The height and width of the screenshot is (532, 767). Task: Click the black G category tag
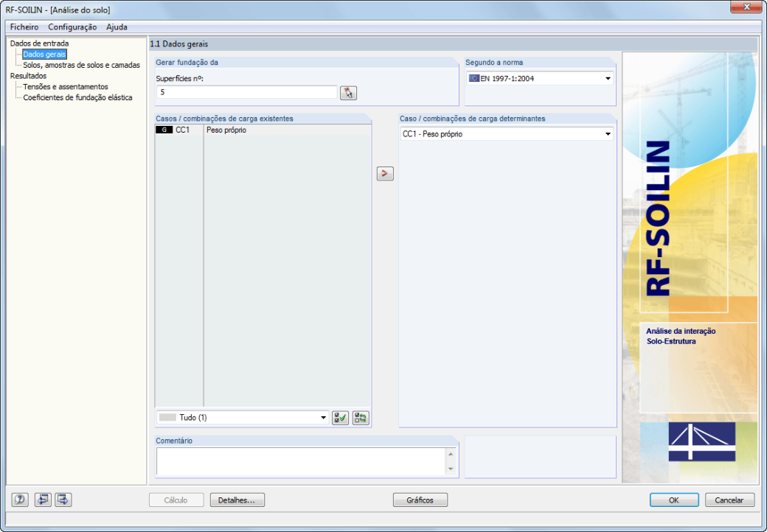pos(164,130)
